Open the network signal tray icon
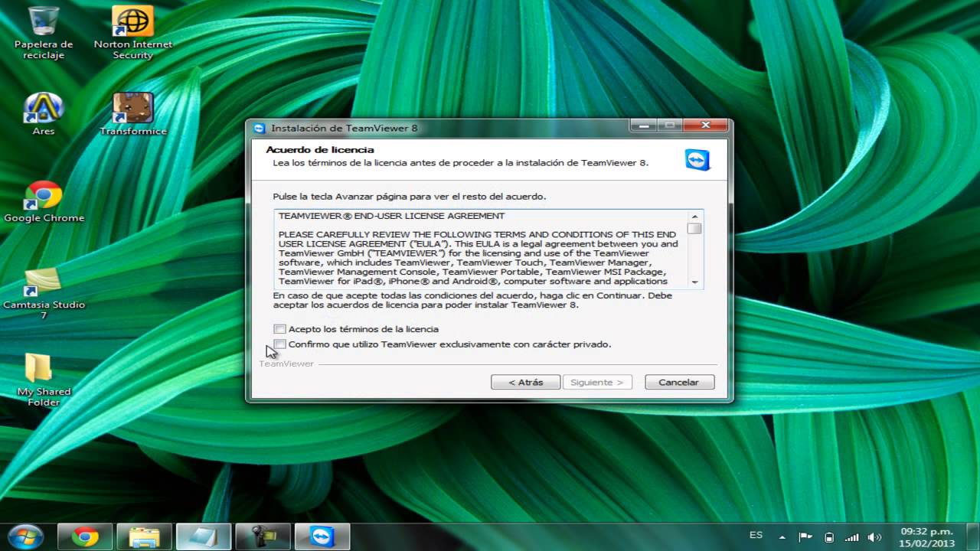The image size is (980, 551). pyautogui.click(x=851, y=536)
